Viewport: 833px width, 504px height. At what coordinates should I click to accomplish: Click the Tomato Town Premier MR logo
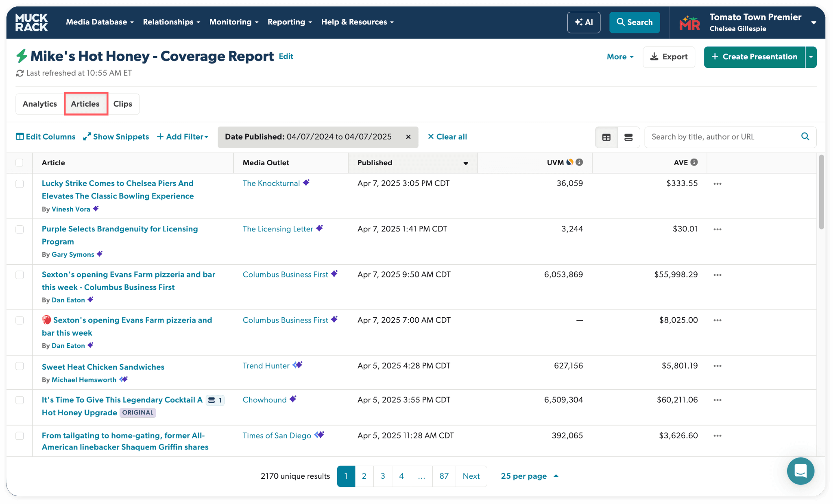(x=690, y=23)
